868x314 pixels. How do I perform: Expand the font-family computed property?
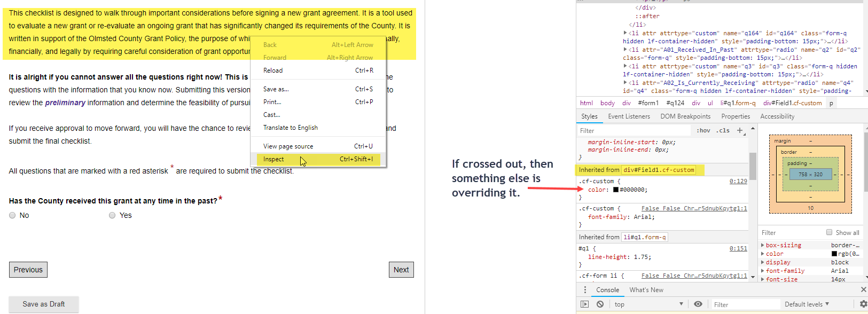[763, 271]
